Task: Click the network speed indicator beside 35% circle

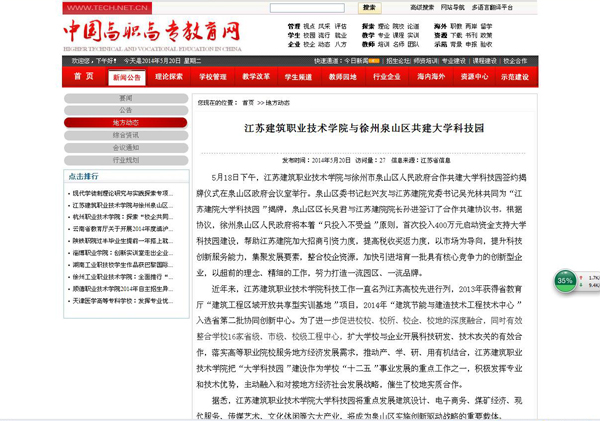Action: tap(592, 281)
